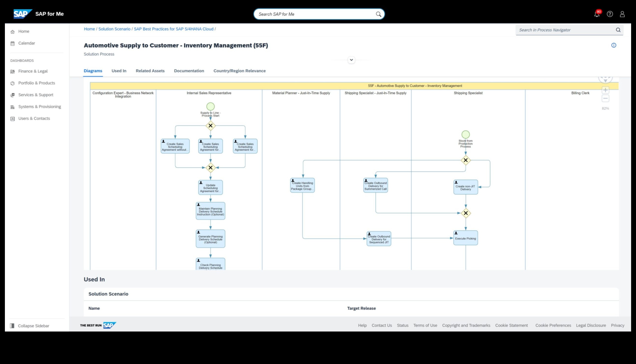The width and height of the screenshot is (636, 364).
Task: Expand the diagram fit-to-screen control
Action: click(605, 77)
